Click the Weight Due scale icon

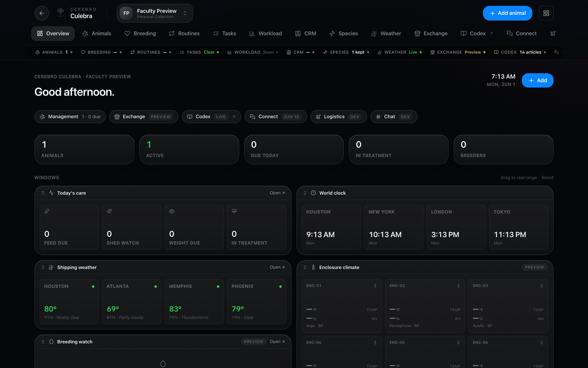(172, 211)
